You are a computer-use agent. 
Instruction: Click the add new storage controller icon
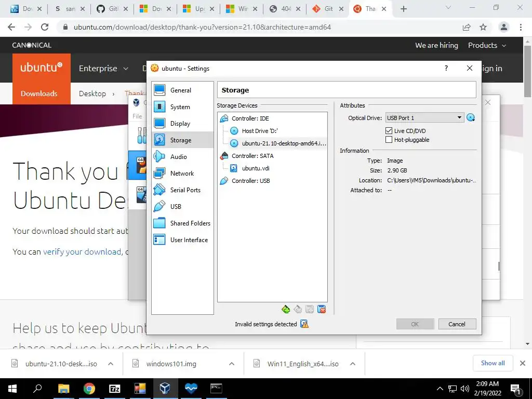click(x=286, y=309)
